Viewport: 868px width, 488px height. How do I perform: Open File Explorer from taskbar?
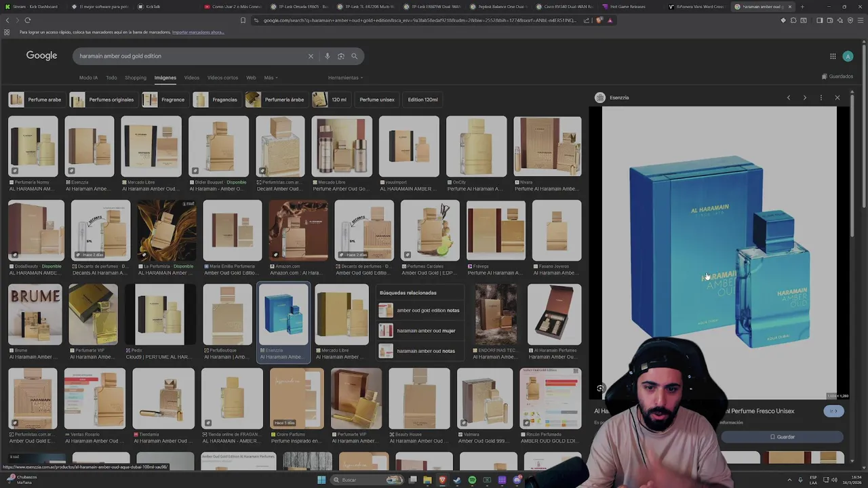click(427, 480)
